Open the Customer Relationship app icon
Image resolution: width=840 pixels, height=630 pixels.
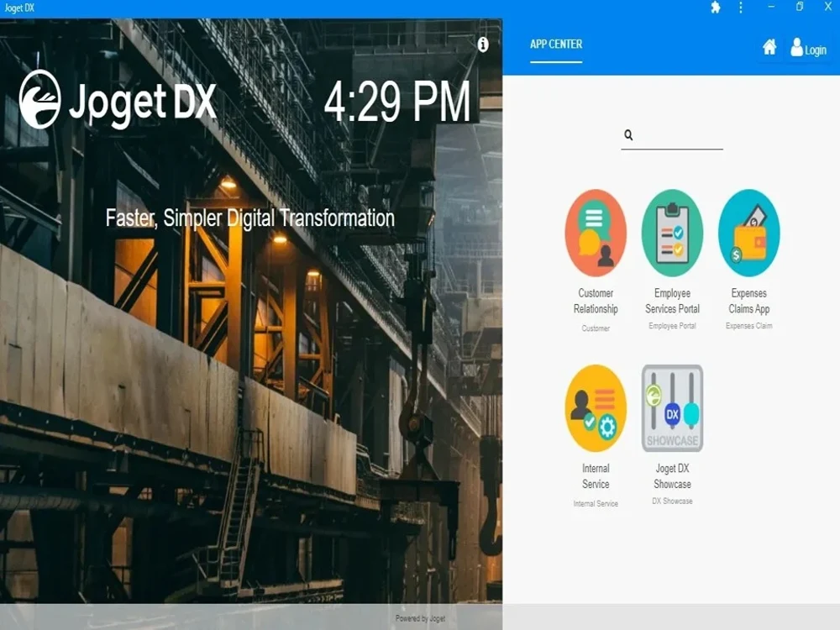[596, 233]
